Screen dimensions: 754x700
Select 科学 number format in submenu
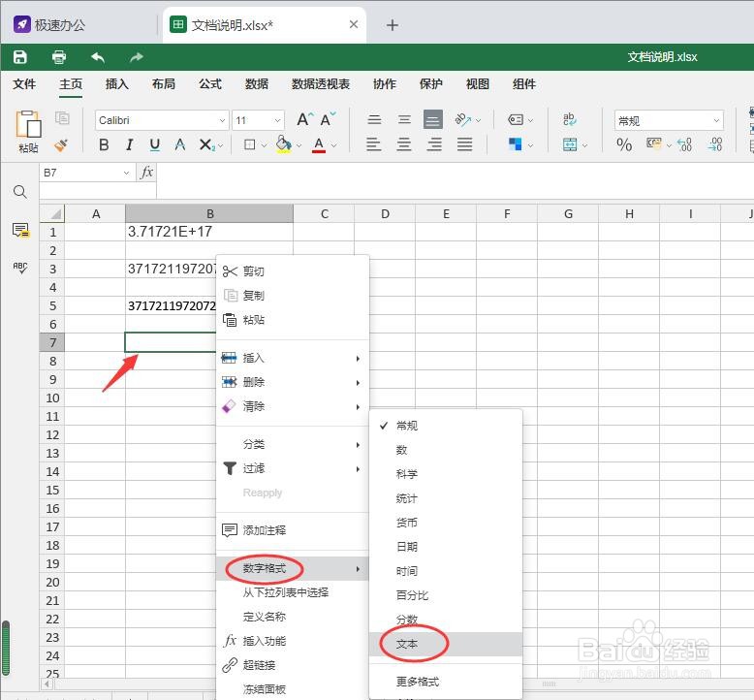[445, 474]
